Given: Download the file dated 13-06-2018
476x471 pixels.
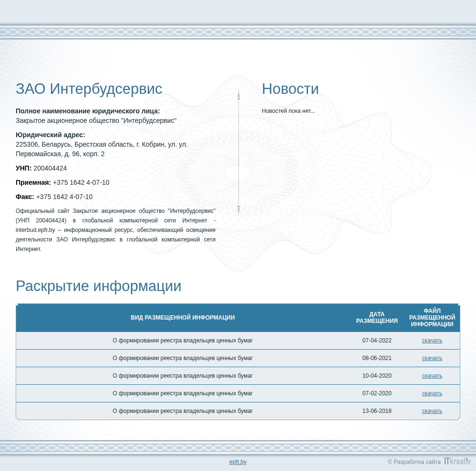Looking at the screenshot, I should click(432, 411).
